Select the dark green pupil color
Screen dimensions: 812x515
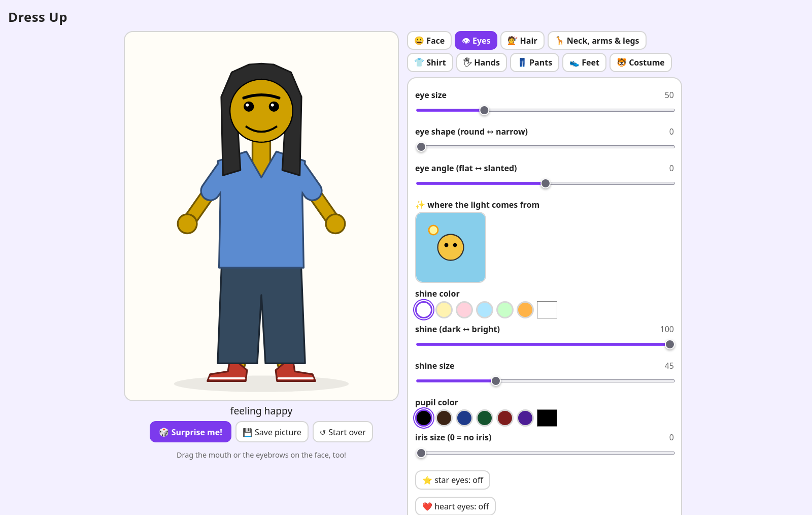(485, 418)
